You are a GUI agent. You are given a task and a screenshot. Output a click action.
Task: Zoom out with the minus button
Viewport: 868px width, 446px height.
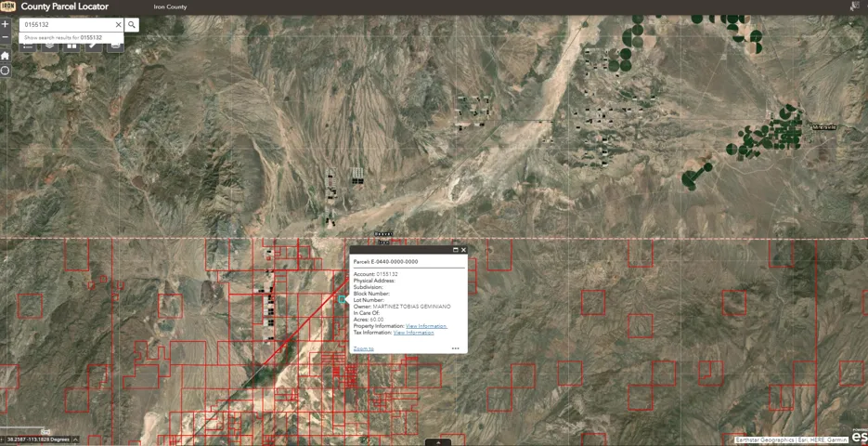(x=5, y=37)
